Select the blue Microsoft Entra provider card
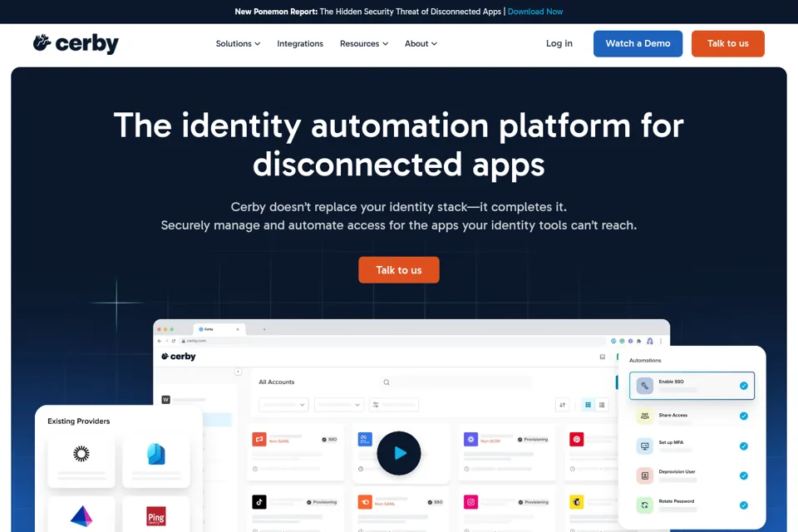Screen dimensions: 798x532 tap(155, 461)
